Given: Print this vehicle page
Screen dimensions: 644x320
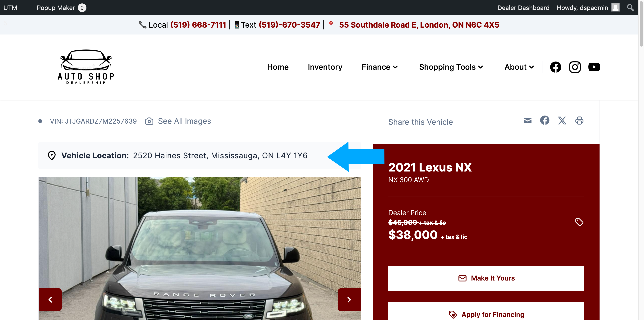Looking at the screenshot, I should [x=579, y=121].
